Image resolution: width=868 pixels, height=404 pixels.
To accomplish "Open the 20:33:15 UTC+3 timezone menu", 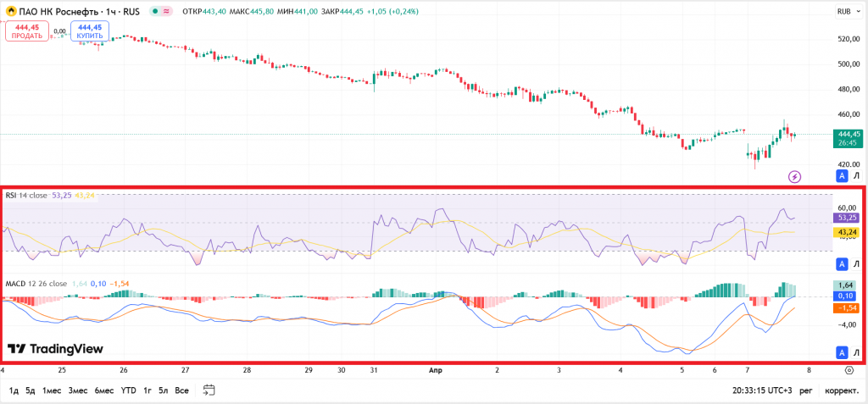I will 762,390.
